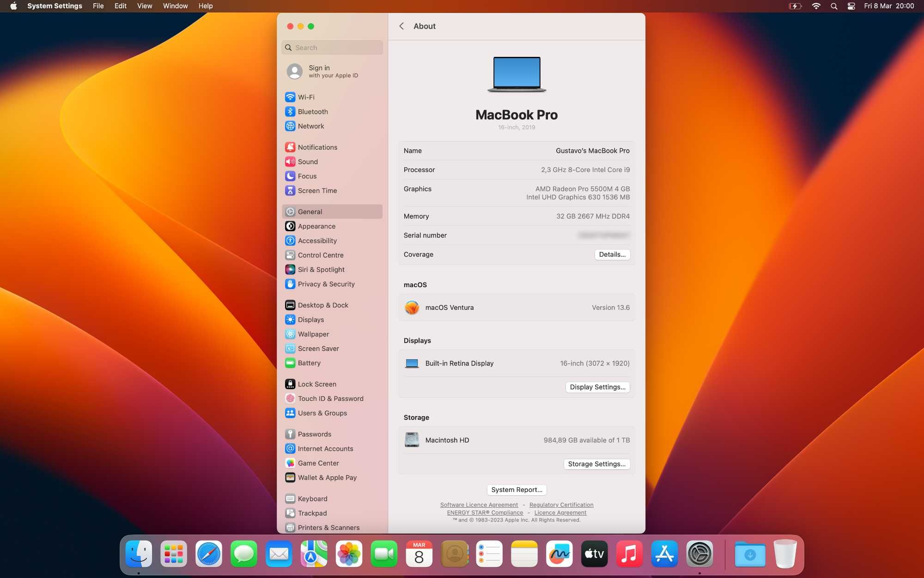This screenshot has height=578, width=924.
Task: Open Downloads folder in the Dock
Action: tap(750, 553)
